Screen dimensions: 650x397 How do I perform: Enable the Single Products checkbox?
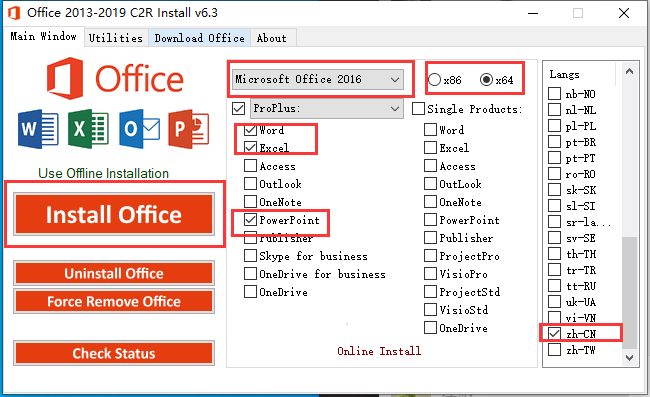pos(418,109)
